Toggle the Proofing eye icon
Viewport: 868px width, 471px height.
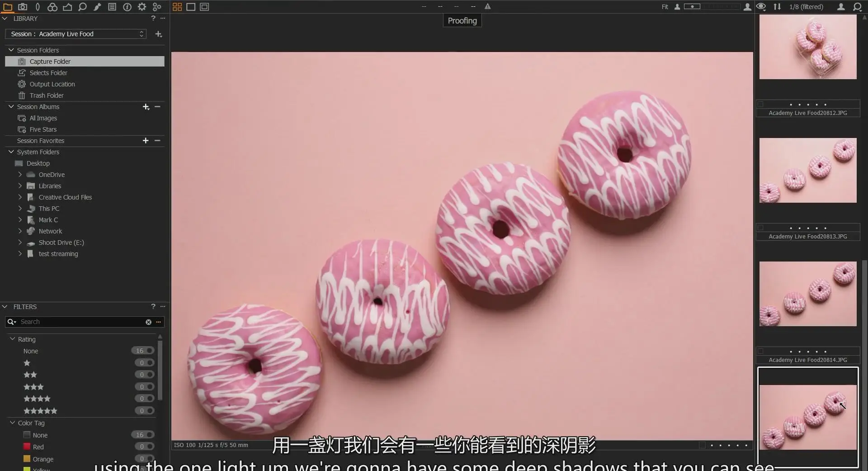tap(761, 6)
